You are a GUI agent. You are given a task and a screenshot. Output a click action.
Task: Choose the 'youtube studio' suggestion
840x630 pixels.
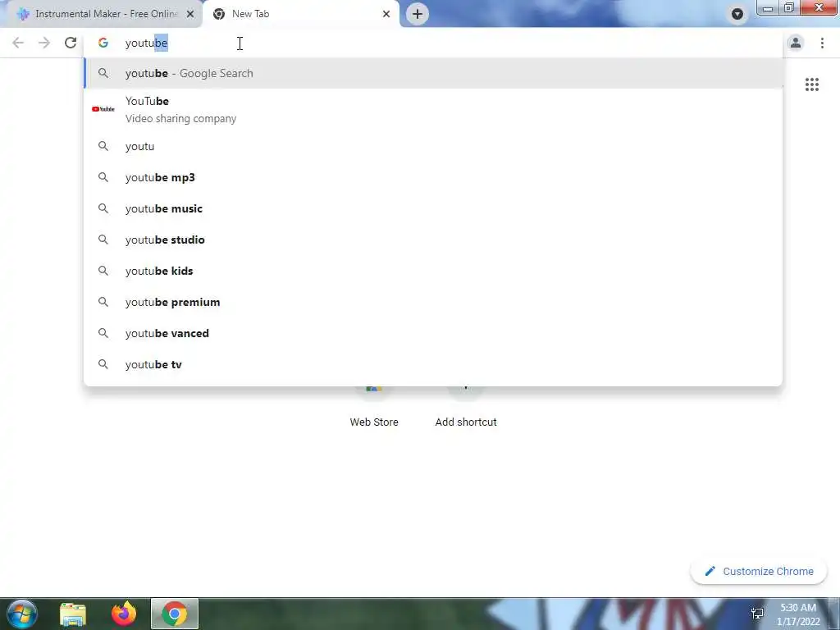coord(433,240)
